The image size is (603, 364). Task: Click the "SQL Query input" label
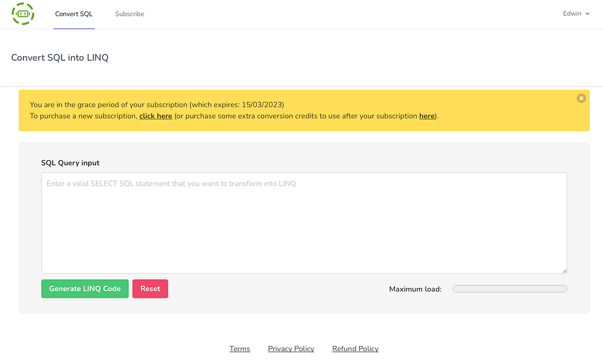point(70,163)
